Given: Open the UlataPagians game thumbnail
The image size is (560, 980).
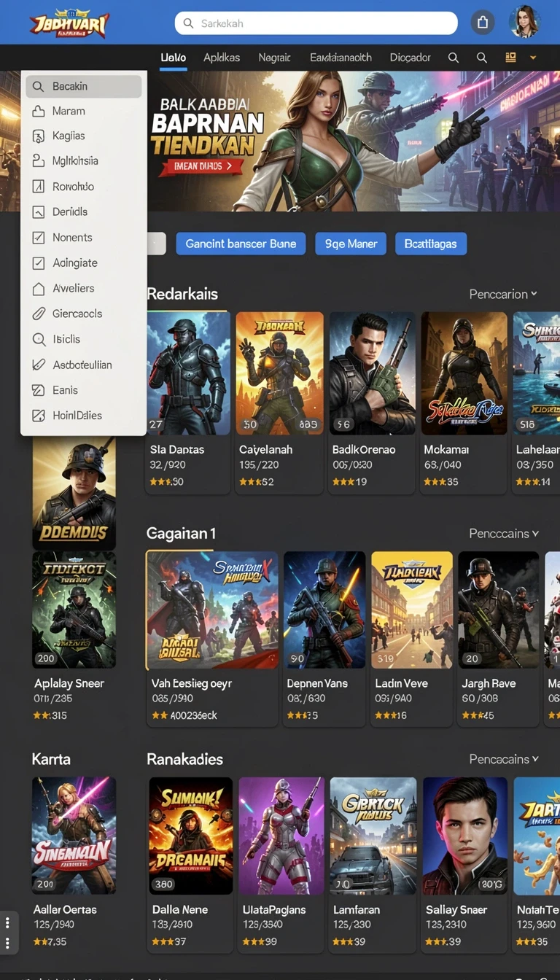Looking at the screenshot, I should [x=281, y=836].
